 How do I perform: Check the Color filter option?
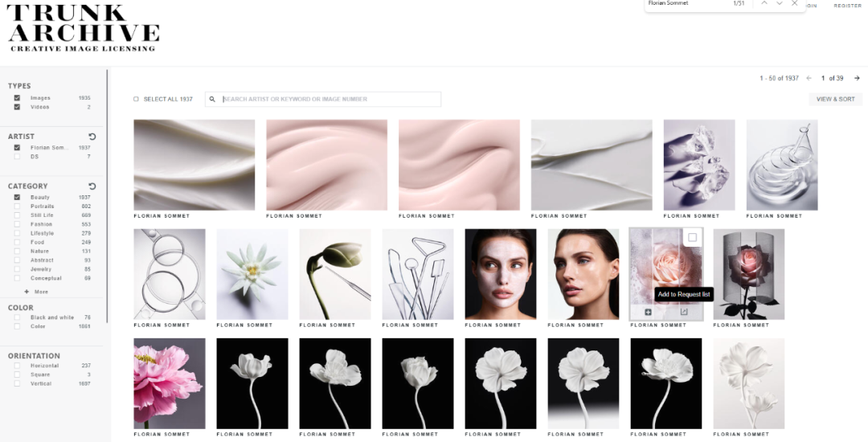pyautogui.click(x=17, y=326)
